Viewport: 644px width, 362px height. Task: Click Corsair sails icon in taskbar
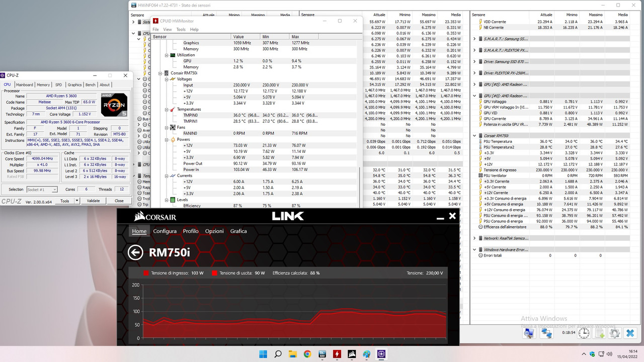pos(352,354)
